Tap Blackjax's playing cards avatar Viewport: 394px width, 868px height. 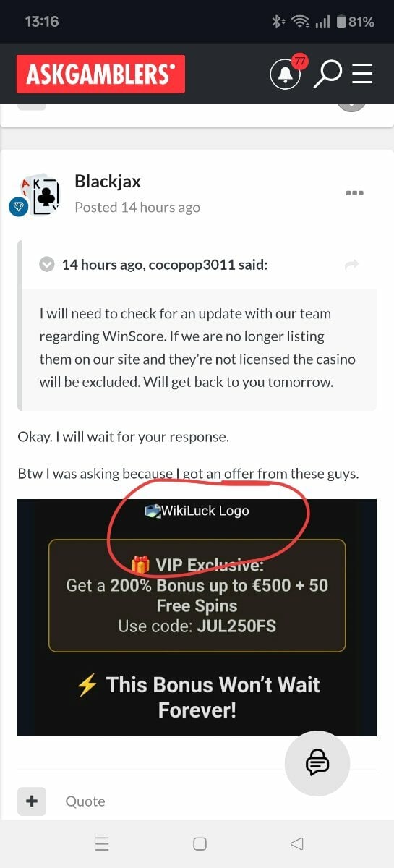click(40, 194)
